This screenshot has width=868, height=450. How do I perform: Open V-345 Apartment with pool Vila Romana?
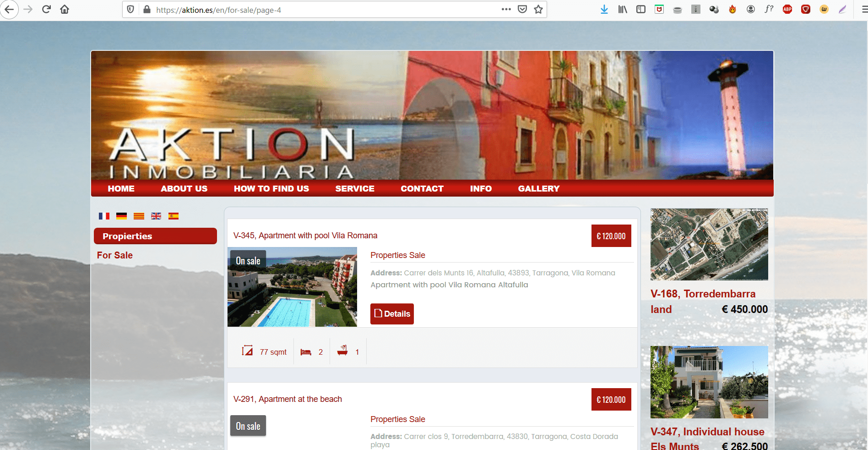[305, 236]
